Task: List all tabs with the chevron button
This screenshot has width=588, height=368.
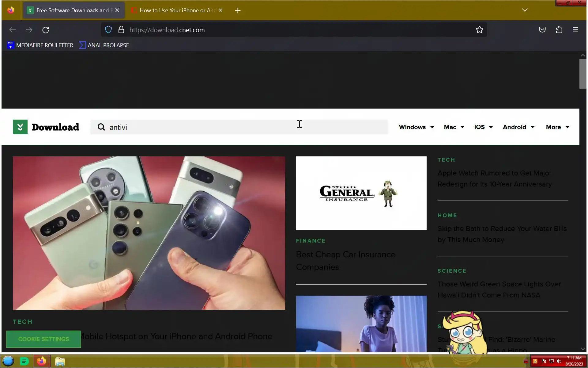Action: (x=525, y=10)
